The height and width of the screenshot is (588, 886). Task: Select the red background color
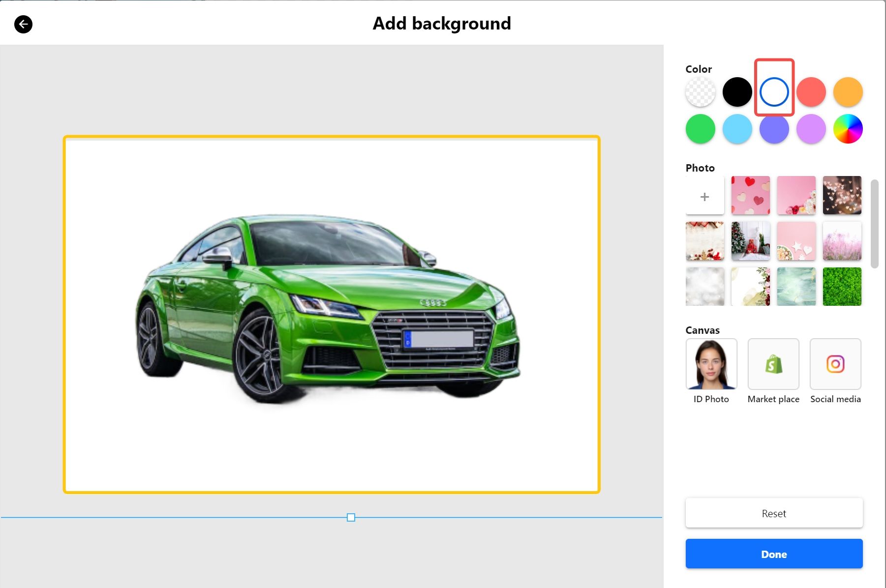tap(811, 91)
